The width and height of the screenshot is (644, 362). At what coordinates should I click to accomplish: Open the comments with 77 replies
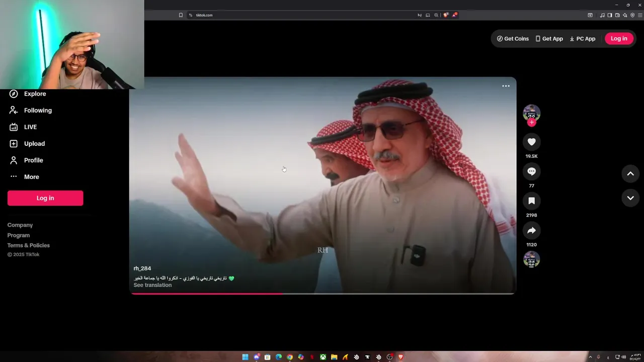[531, 171]
